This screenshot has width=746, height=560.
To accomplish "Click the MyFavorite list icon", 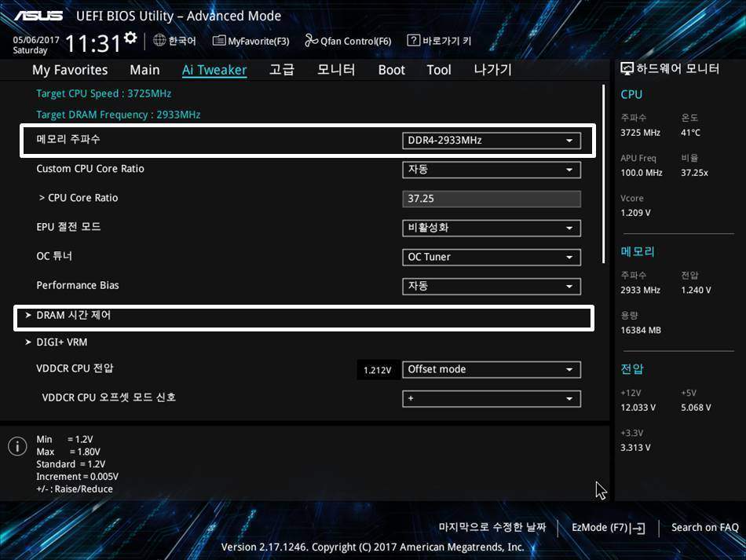I will click(x=219, y=40).
